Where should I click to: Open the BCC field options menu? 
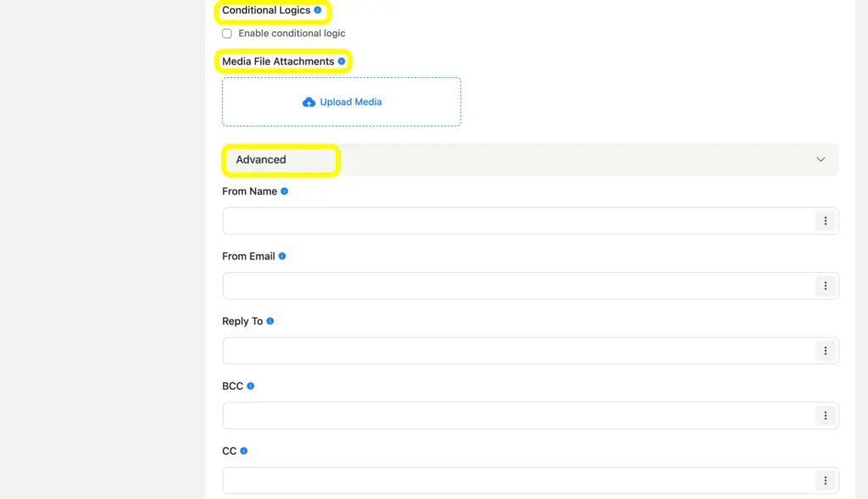(x=826, y=415)
